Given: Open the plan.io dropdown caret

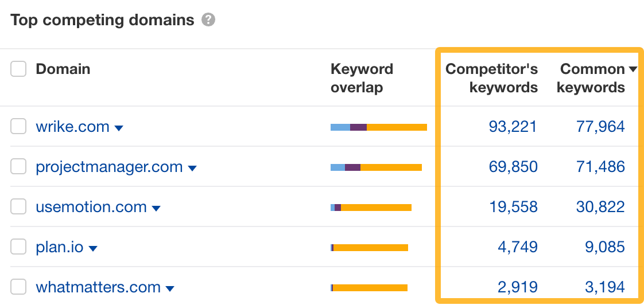Looking at the screenshot, I should (93, 248).
